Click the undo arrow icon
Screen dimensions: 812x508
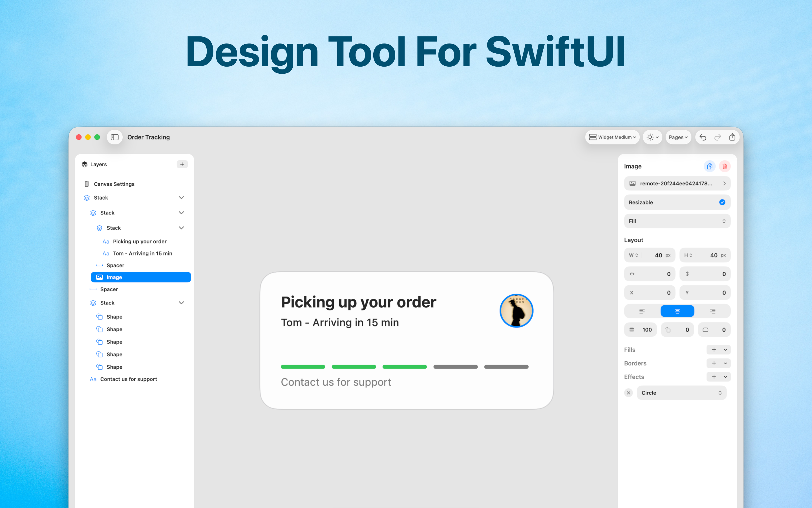703,137
